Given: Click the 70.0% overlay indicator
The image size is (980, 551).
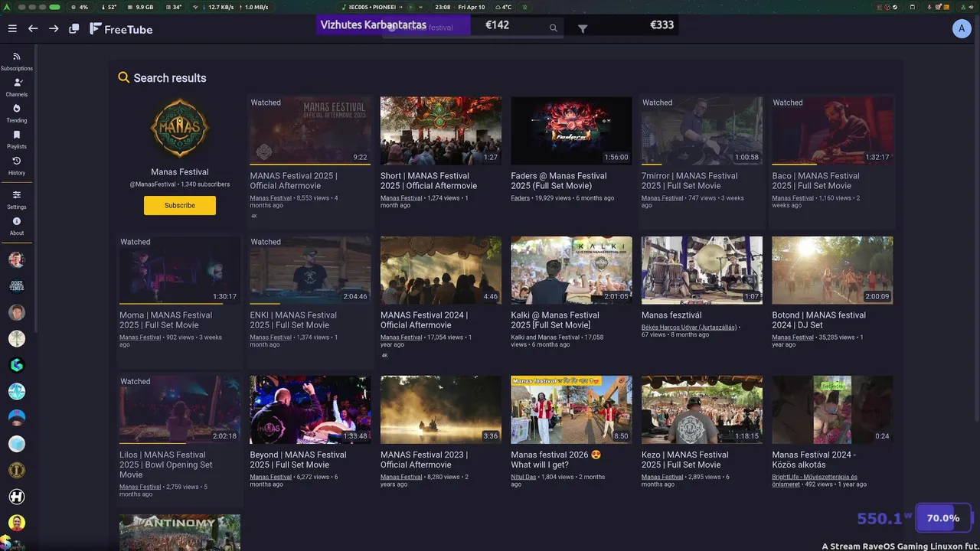Looking at the screenshot, I should 943,518.
